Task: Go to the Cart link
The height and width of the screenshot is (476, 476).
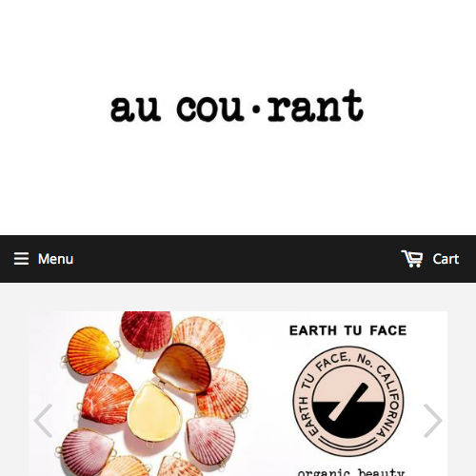Action: pos(446,259)
